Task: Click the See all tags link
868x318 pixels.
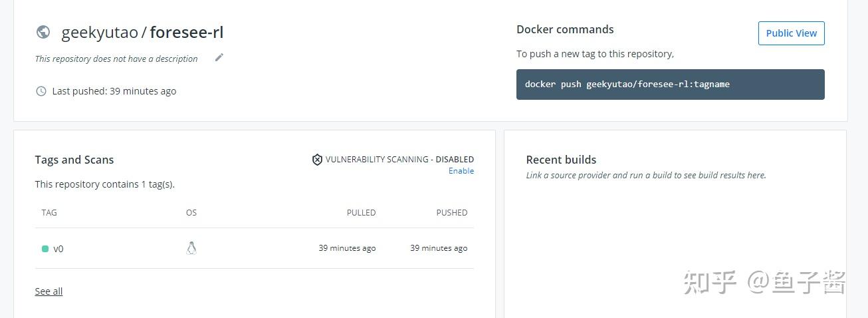Action: [49, 291]
